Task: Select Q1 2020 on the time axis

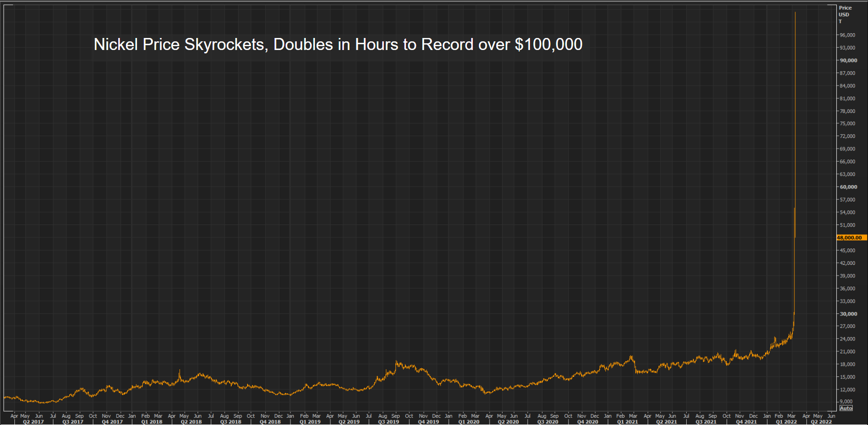Action: 469,422
